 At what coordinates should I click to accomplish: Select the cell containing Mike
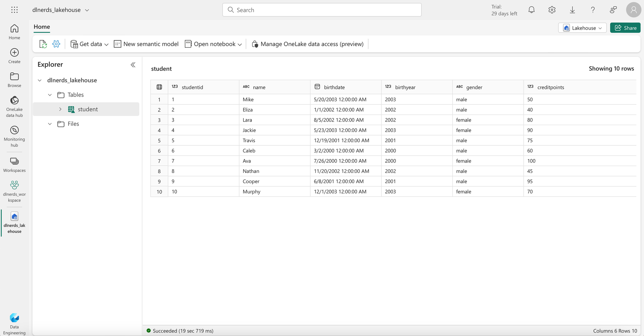pyautogui.click(x=275, y=99)
